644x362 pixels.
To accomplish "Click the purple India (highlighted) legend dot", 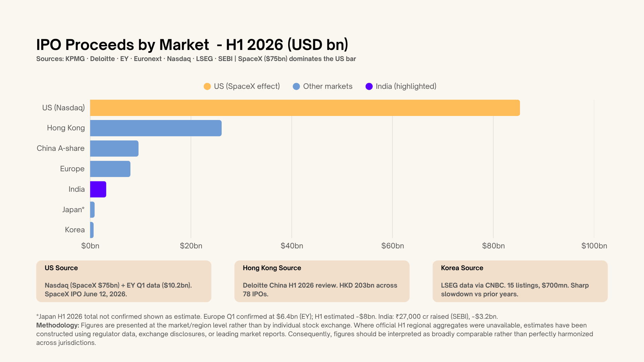I will [369, 86].
